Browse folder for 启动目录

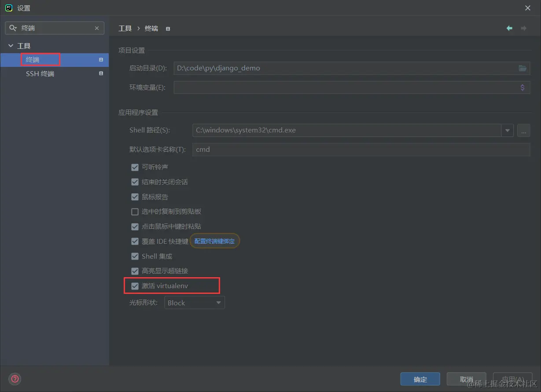(x=523, y=68)
